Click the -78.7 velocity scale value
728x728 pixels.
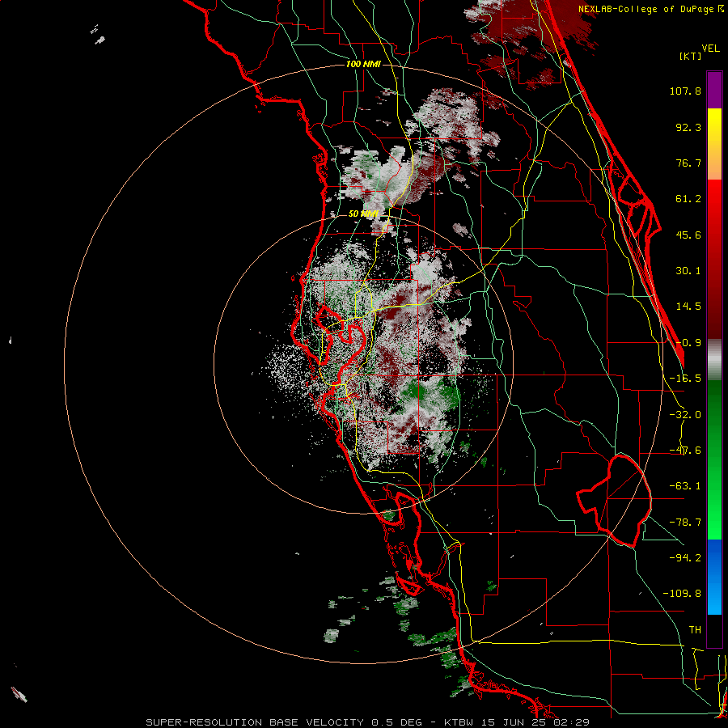coord(685,523)
